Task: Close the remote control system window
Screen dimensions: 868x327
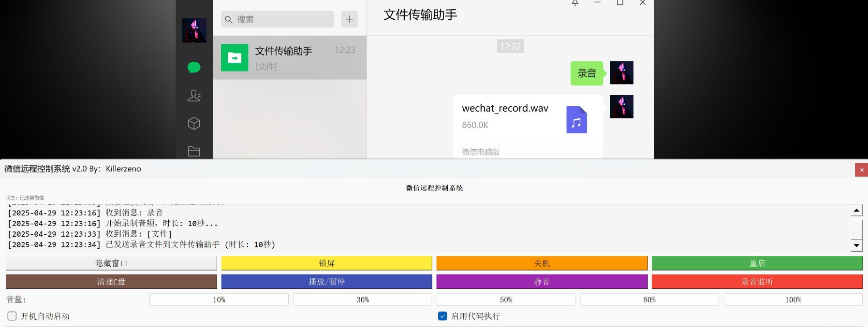Action: coord(861,170)
